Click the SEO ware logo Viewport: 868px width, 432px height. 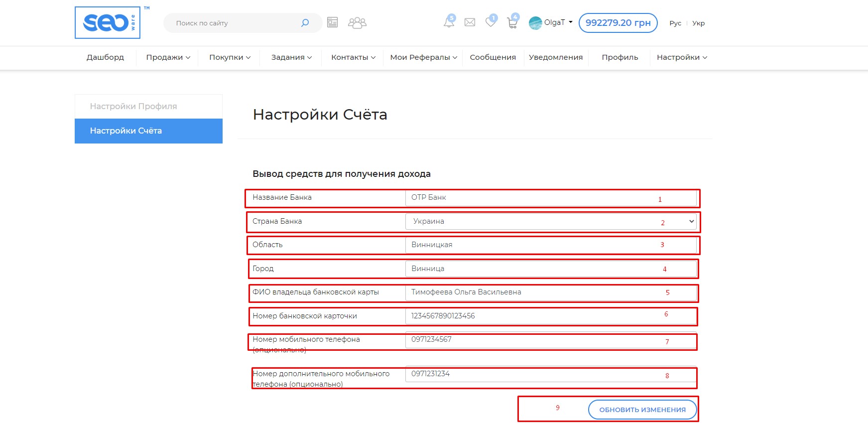tap(108, 23)
